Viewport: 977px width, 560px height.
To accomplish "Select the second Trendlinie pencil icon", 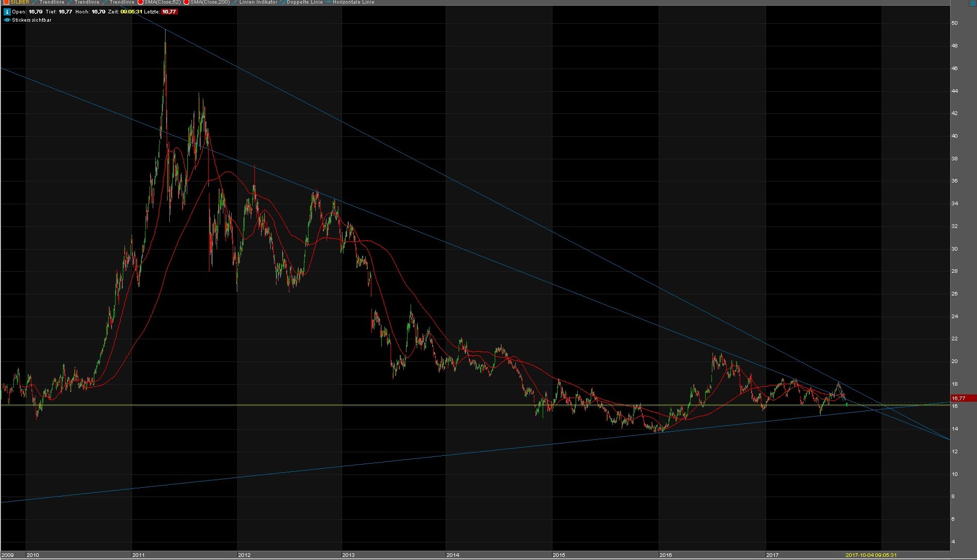I will click(x=70, y=2).
